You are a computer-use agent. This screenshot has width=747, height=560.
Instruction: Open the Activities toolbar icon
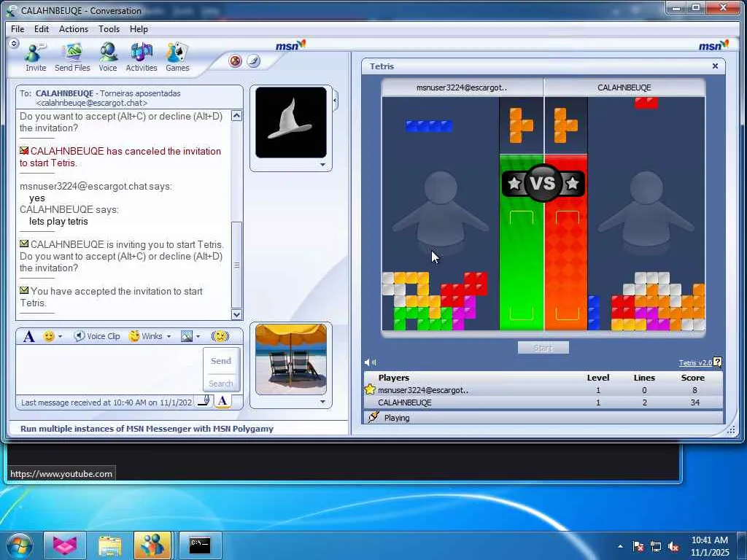point(142,57)
